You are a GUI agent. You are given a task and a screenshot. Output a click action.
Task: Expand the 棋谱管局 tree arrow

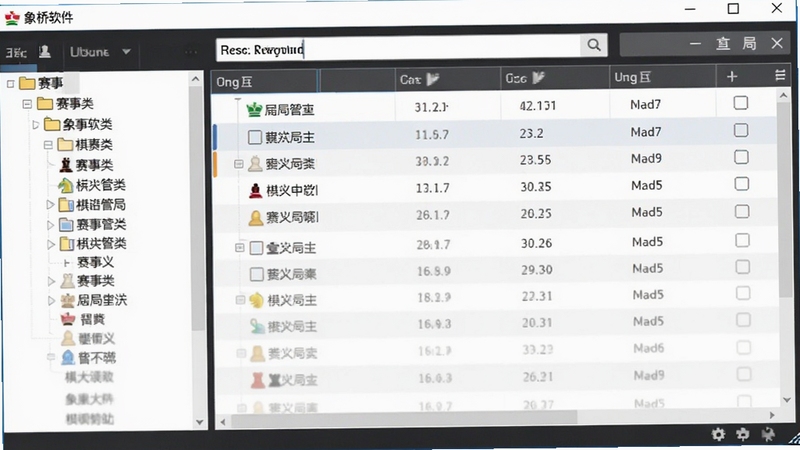[x=50, y=205]
